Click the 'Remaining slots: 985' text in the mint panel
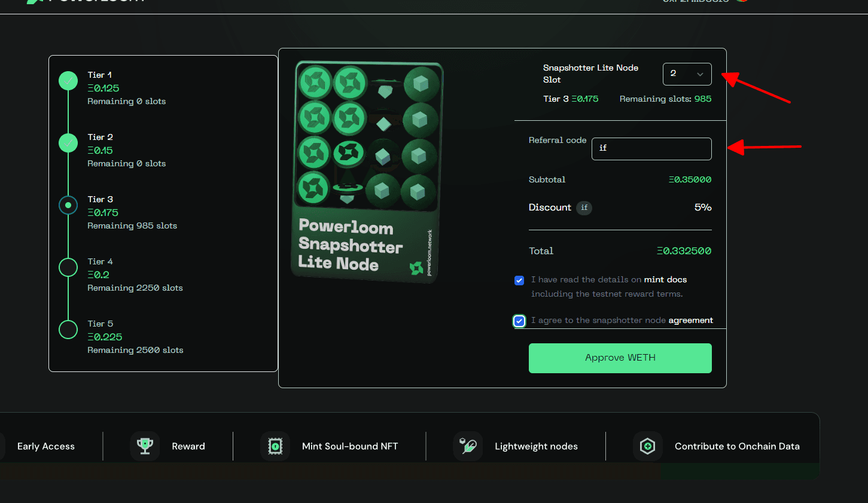This screenshot has width=868, height=503. pos(665,99)
